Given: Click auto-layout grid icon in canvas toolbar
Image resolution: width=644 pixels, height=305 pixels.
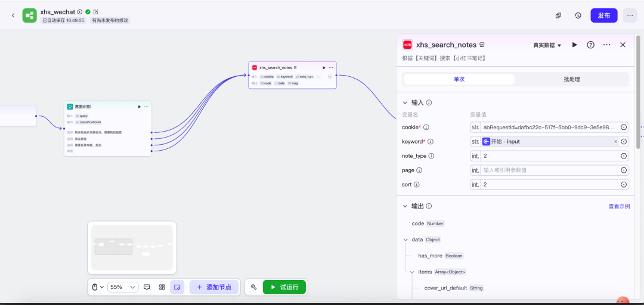Looking at the screenshot, I should click(162, 287).
